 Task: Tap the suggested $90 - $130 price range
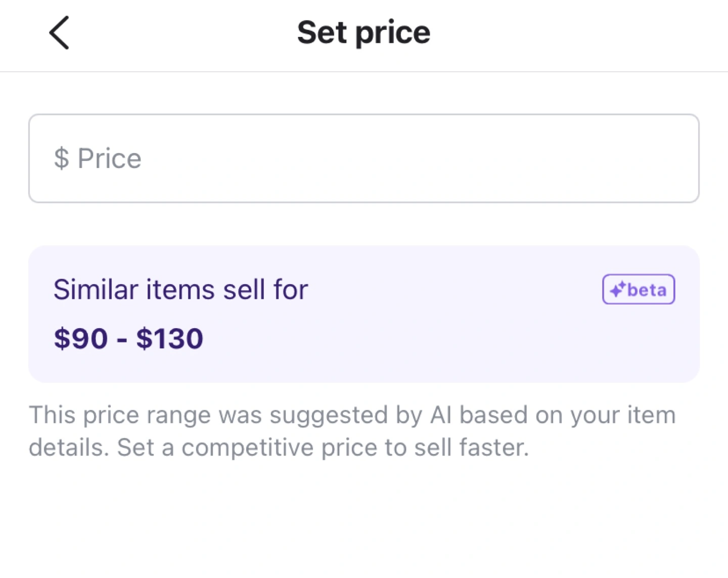pyautogui.click(x=128, y=338)
